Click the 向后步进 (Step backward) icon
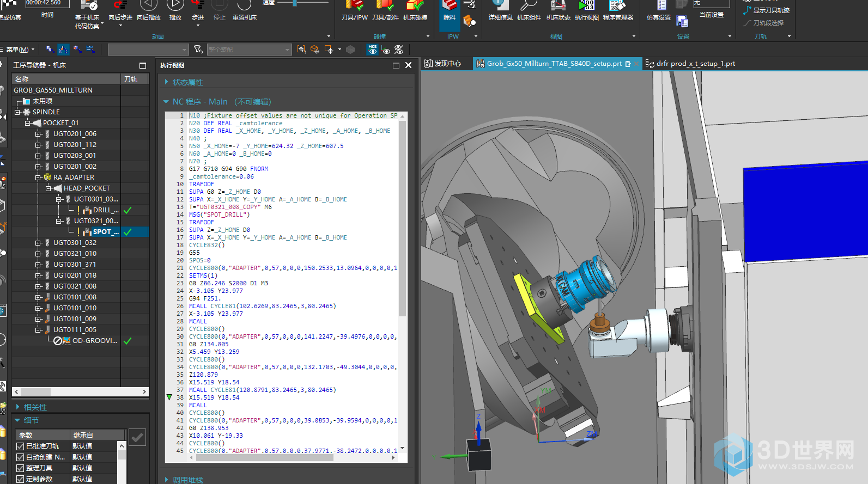 click(x=120, y=5)
